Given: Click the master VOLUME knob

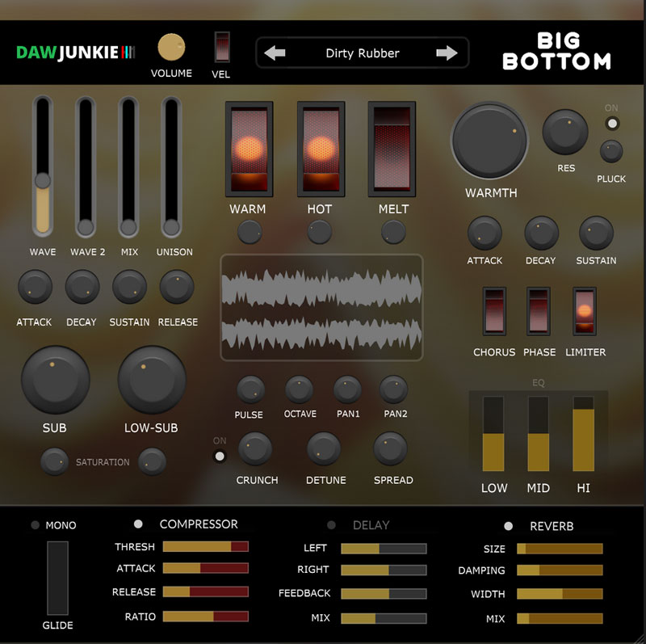Looking at the screenshot, I should (171, 48).
